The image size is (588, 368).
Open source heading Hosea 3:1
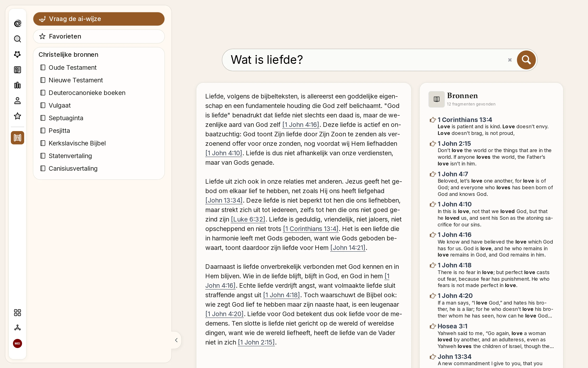tap(452, 326)
